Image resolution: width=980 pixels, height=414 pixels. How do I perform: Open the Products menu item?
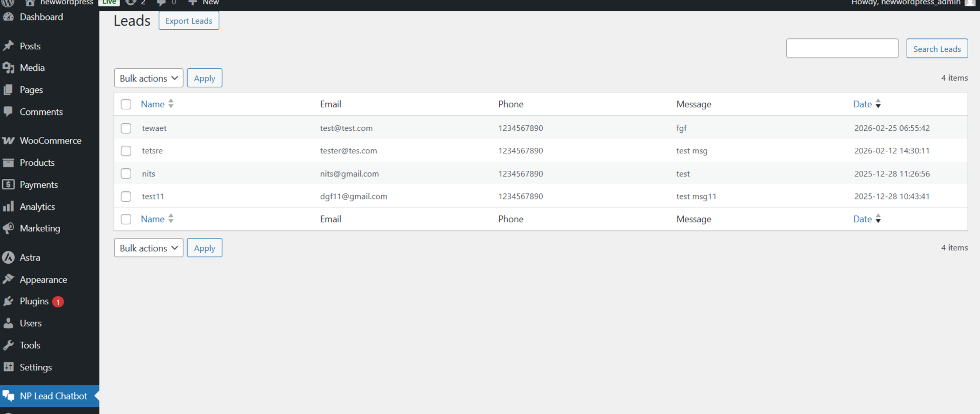tap(37, 163)
